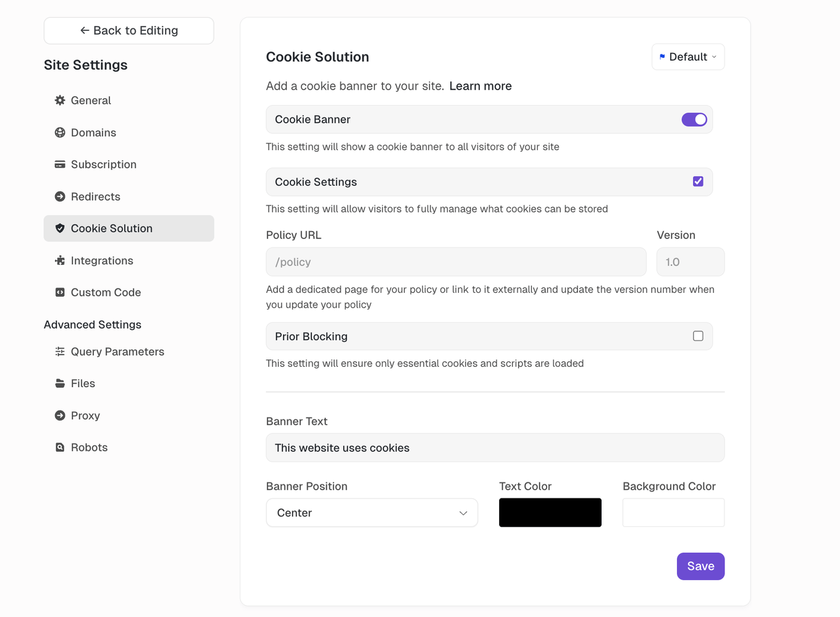The width and height of the screenshot is (840, 617).
Task: Expand the Banner Position dropdown
Action: tap(372, 513)
